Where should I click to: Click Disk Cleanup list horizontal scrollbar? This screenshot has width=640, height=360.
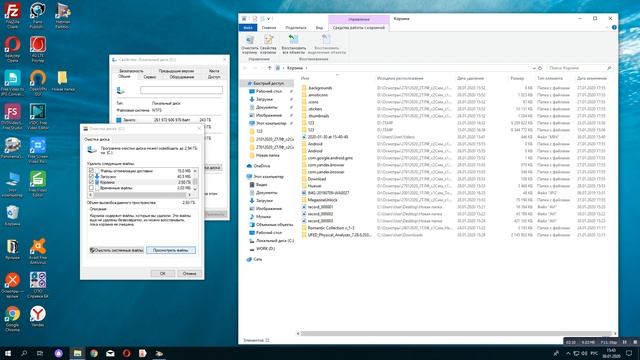140,195
